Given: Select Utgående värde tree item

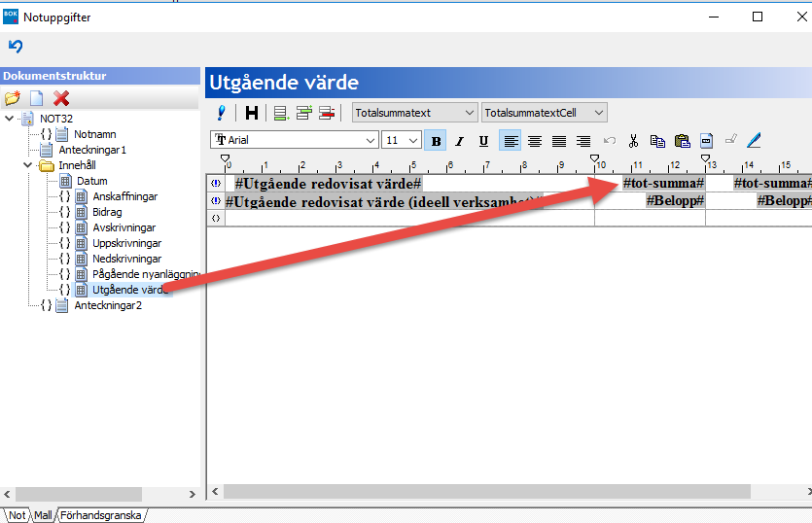Looking at the screenshot, I should [130, 290].
